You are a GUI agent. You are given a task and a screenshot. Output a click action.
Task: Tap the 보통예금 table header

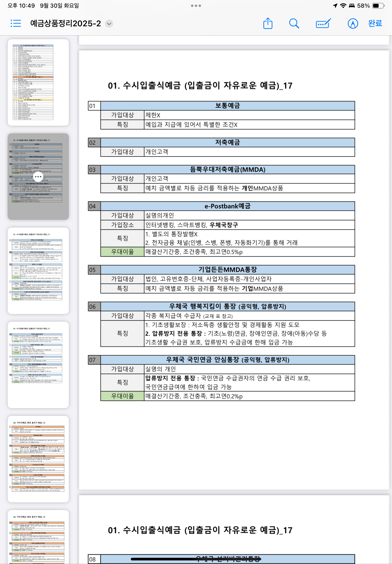click(228, 106)
